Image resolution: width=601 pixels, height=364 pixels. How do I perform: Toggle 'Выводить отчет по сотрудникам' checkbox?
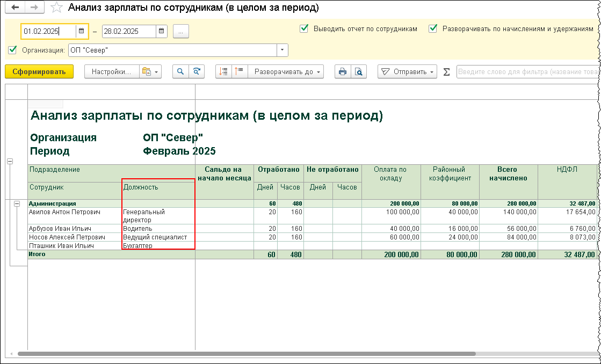304,28
